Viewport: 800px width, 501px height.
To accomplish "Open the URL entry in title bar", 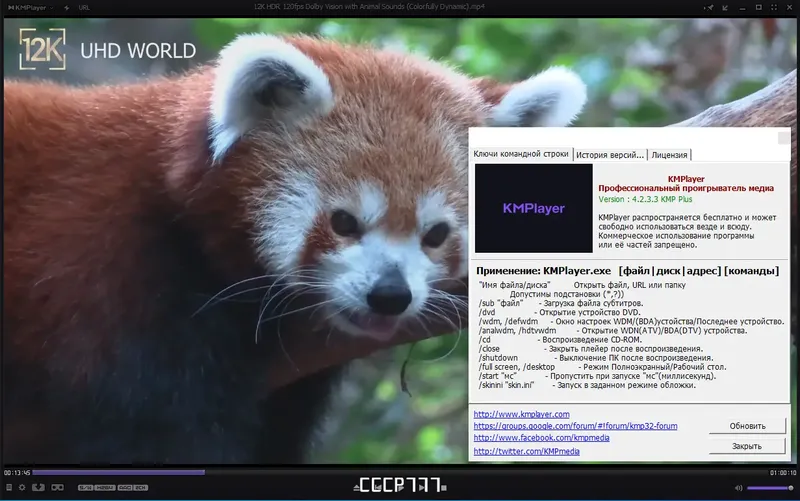I will 84,8.
